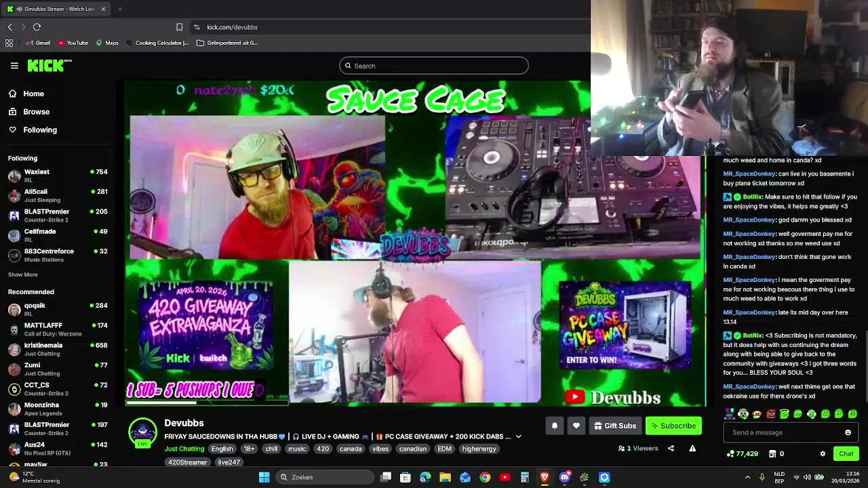Subscribe to Devubbs channel
This screenshot has width=868, height=488.
tap(673, 426)
